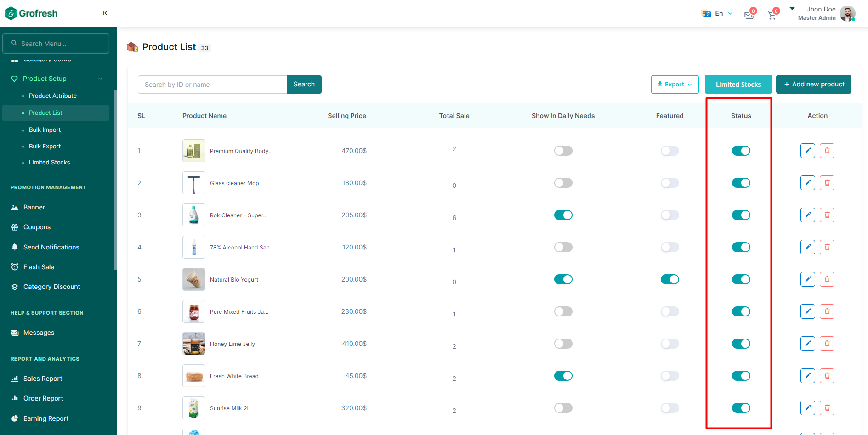The image size is (868, 435).
Task: Click the sidebar vertical scrollbar
Action: tap(115, 179)
